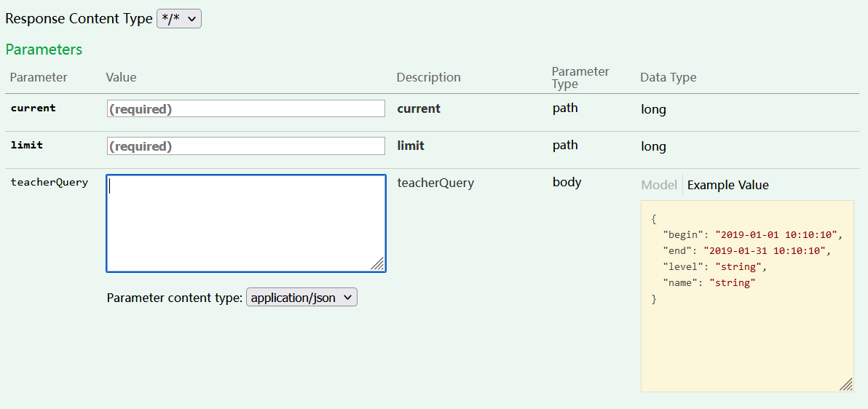Click the teacherQuery description text

pyautogui.click(x=435, y=183)
